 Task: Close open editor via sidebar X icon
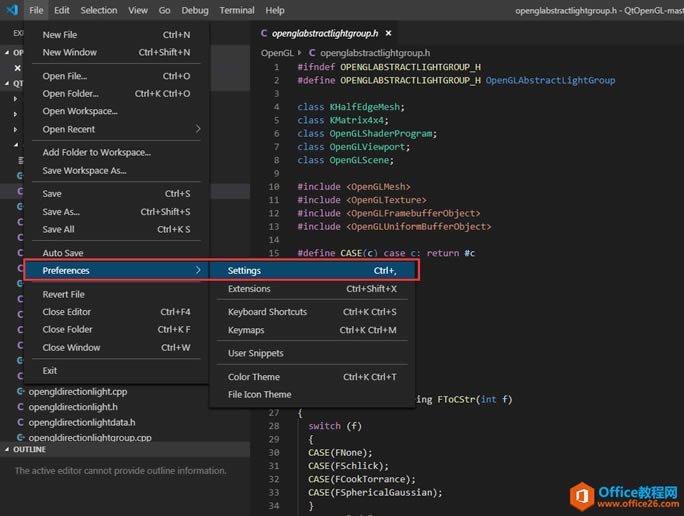tap(17, 68)
